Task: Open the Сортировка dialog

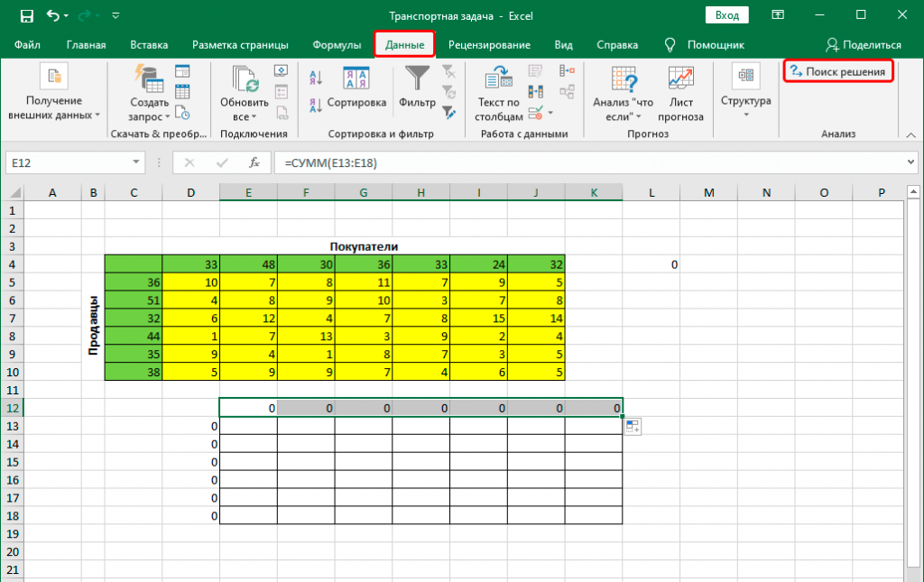Action: pos(356,88)
